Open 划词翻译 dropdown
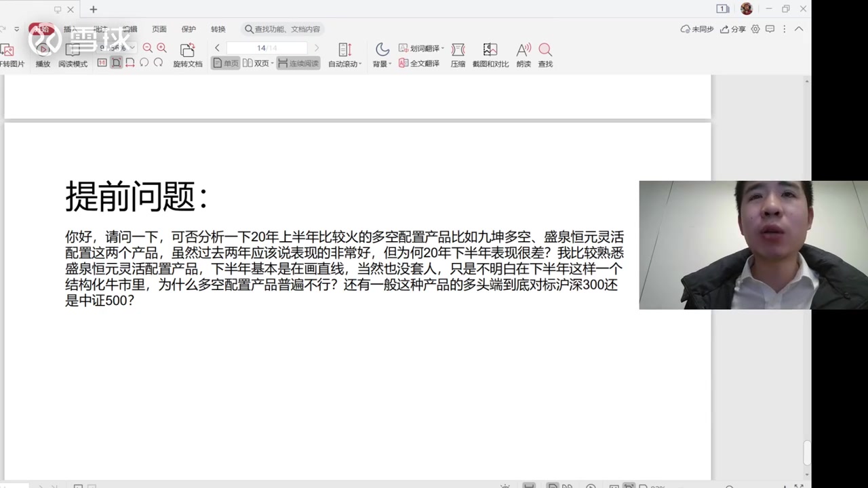This screenshot has width=868, height=488. tap(421, 48)
